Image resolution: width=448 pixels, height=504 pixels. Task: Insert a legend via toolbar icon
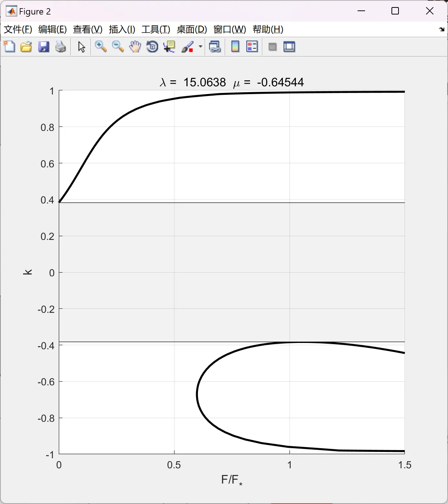[x=252, y=47]
